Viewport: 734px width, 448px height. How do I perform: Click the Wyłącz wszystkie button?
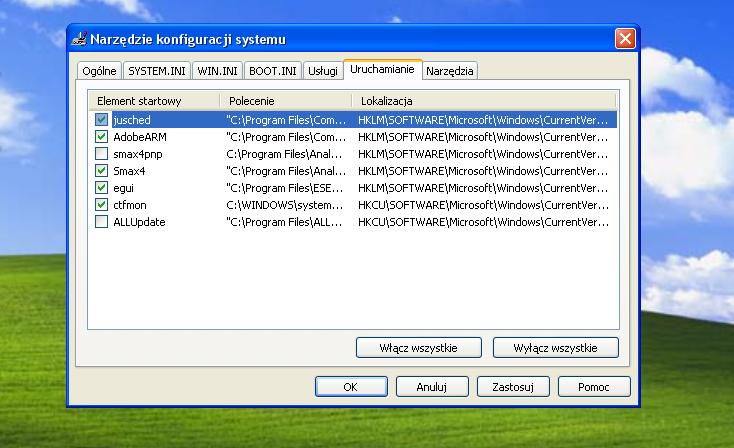click(555, 348)
